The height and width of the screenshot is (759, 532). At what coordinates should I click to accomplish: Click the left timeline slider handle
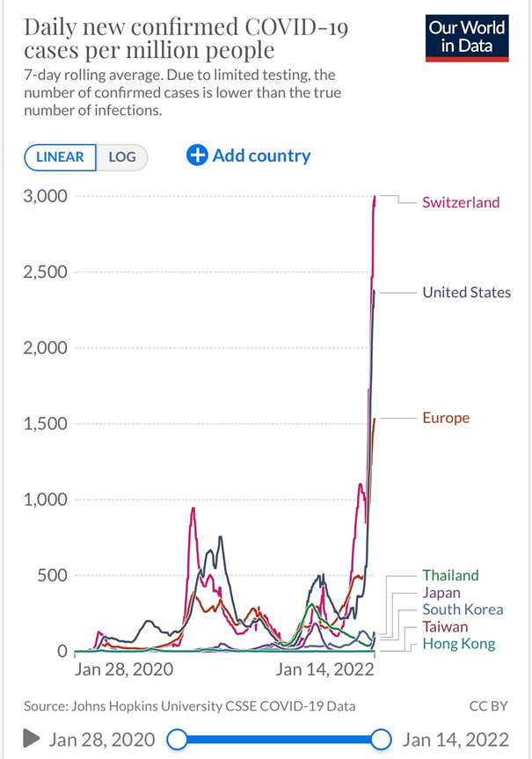click(177, 739)
